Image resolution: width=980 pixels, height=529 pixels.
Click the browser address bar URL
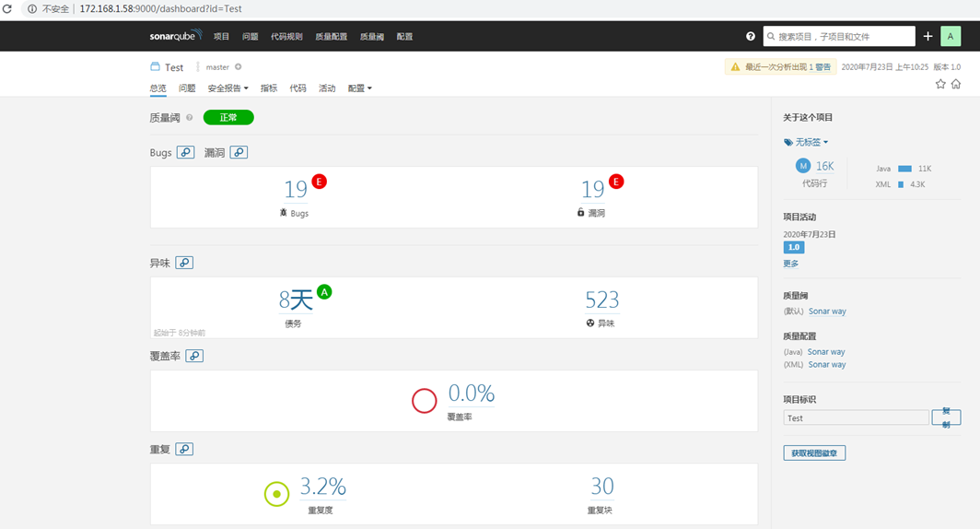pyautogui.click(x=160, y=8)
